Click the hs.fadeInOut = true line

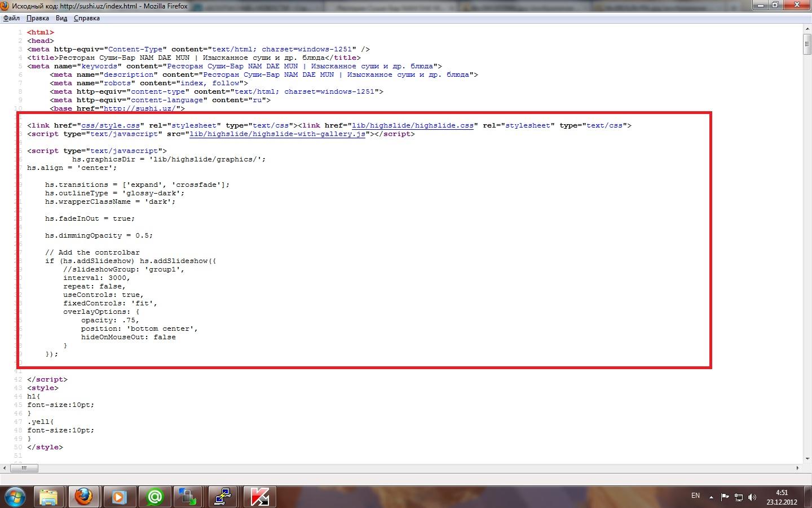pos(90,218)
